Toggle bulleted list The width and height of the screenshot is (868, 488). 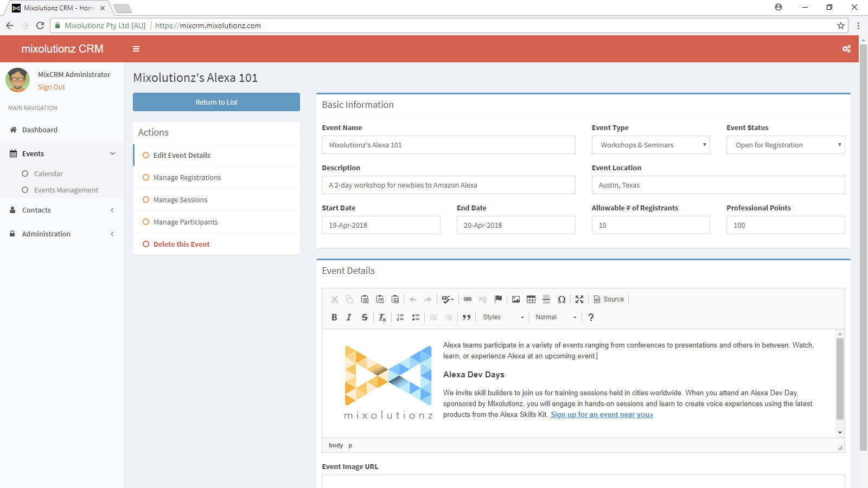pos(416,317)
